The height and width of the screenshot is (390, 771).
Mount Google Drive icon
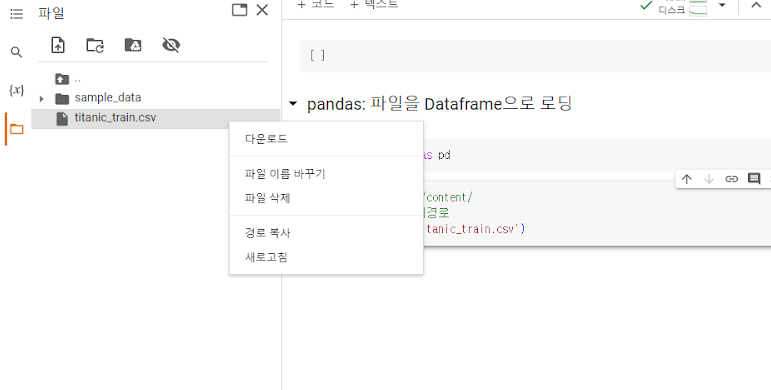coord(133,45)
